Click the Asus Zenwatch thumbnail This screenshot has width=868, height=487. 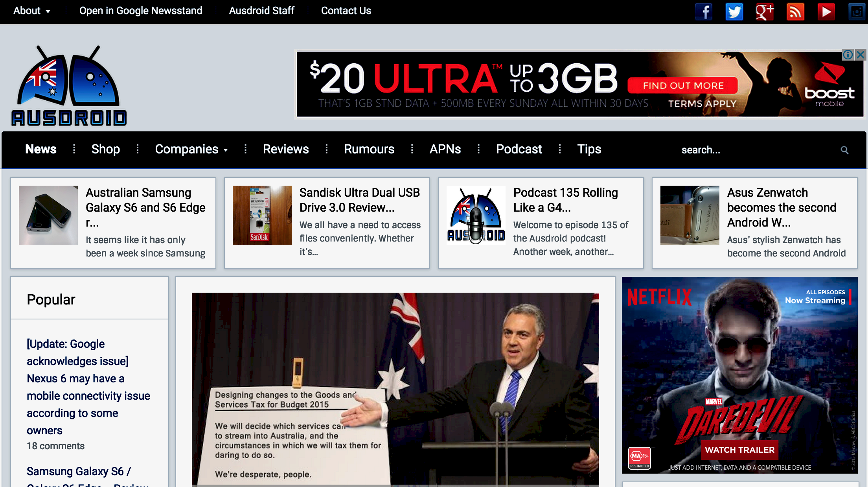click(690, 215)
